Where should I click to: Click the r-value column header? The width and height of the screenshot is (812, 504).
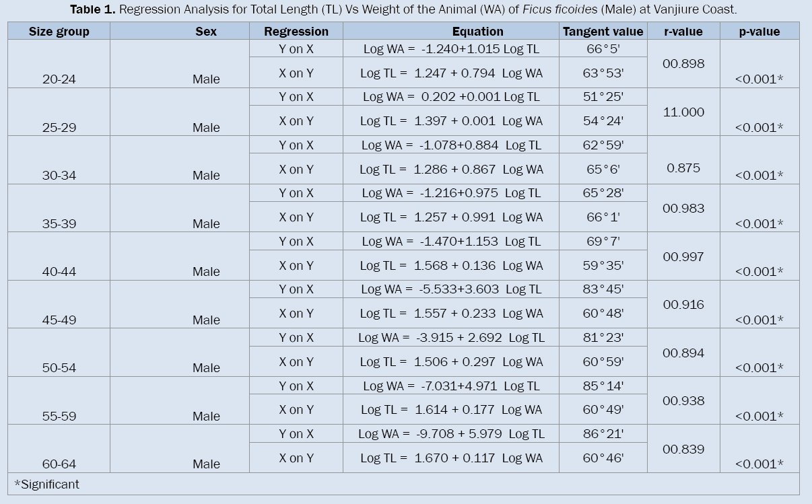pyautogui.click(x=683, y=32)
